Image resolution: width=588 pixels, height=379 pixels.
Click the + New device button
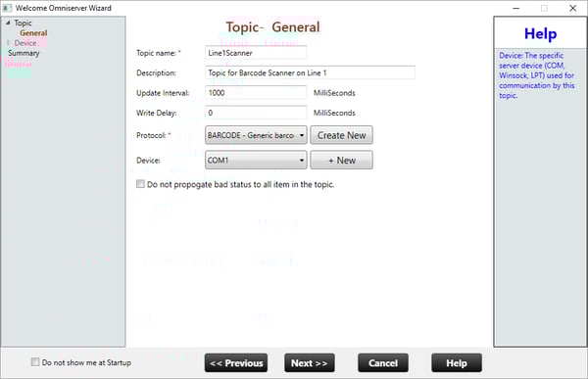pos(341,160)
